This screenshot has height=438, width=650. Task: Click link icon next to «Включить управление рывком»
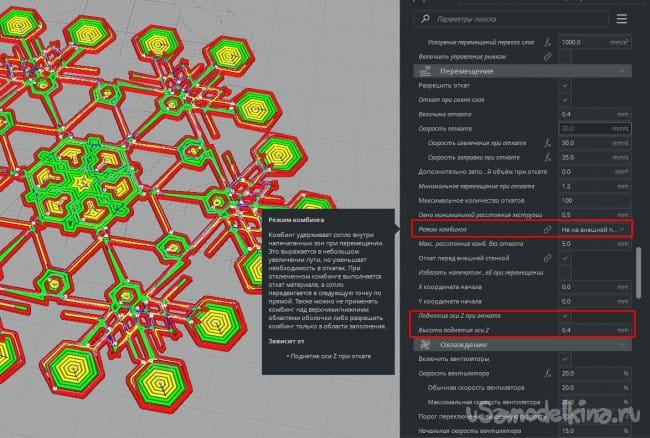point(548,57)
